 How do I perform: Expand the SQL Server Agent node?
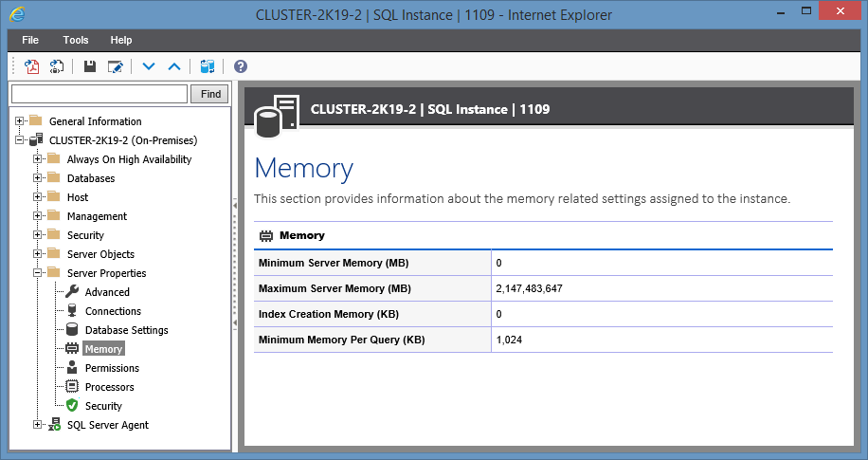coord(37,425)
